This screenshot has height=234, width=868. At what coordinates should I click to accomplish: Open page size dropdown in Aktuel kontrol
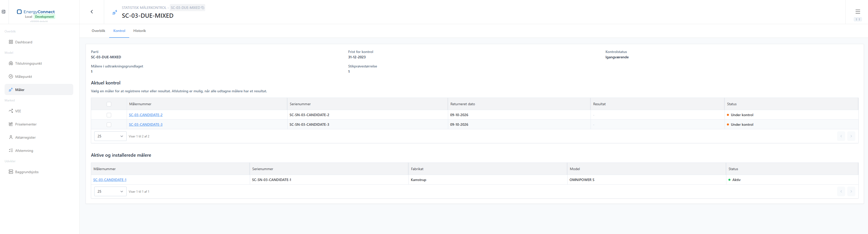point(110,136)
